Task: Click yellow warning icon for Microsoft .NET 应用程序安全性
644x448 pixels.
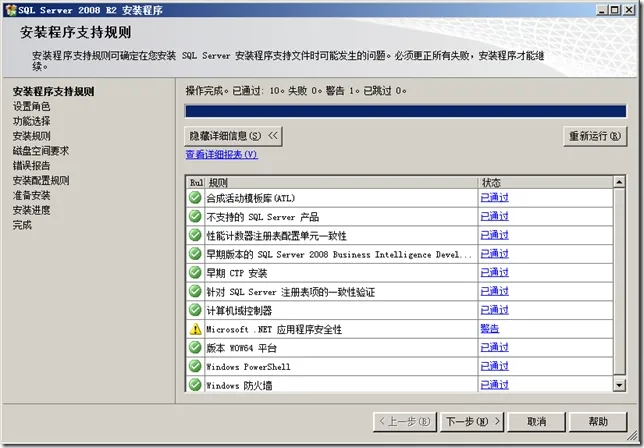Action: coord(196,329)
